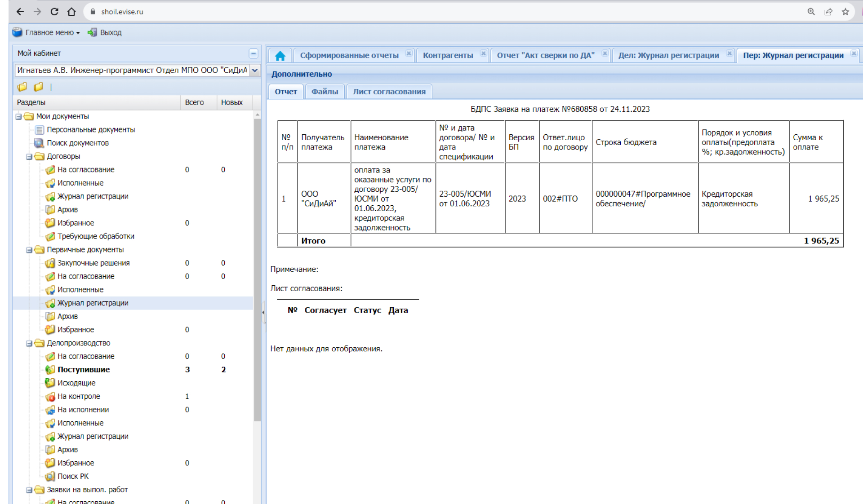Click Дополнительно panel header
This screenshot has height=504, width=863.
pyautogui.click(x=565, y=74)
